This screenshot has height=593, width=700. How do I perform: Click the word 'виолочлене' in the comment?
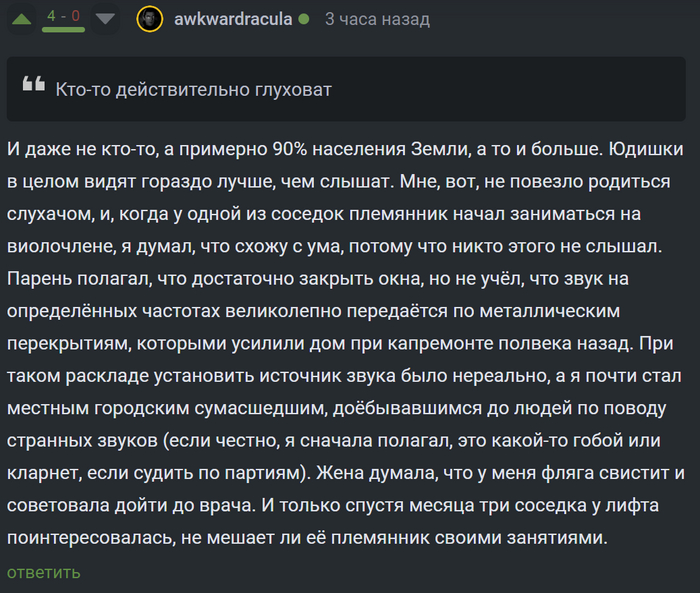(61, 246)
